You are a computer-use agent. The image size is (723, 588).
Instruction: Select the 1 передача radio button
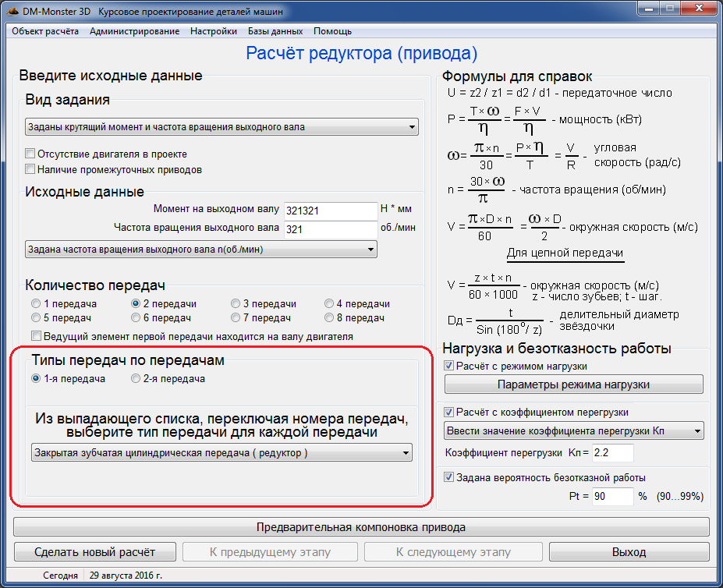36,303
